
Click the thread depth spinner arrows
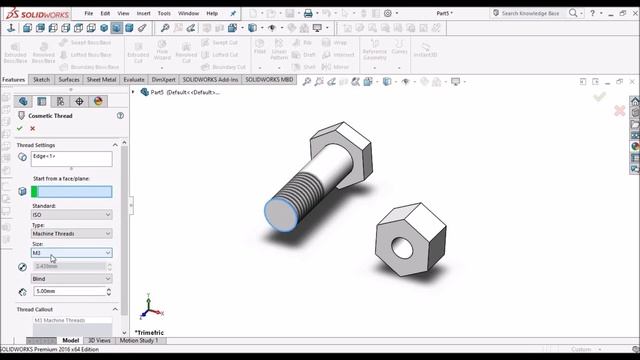point(109,291)
